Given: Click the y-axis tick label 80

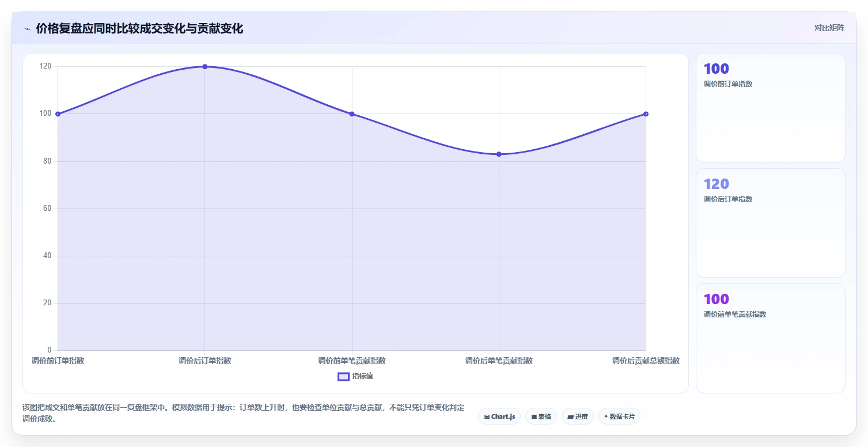Looking at the screenshot, I should tap(47, 161).
